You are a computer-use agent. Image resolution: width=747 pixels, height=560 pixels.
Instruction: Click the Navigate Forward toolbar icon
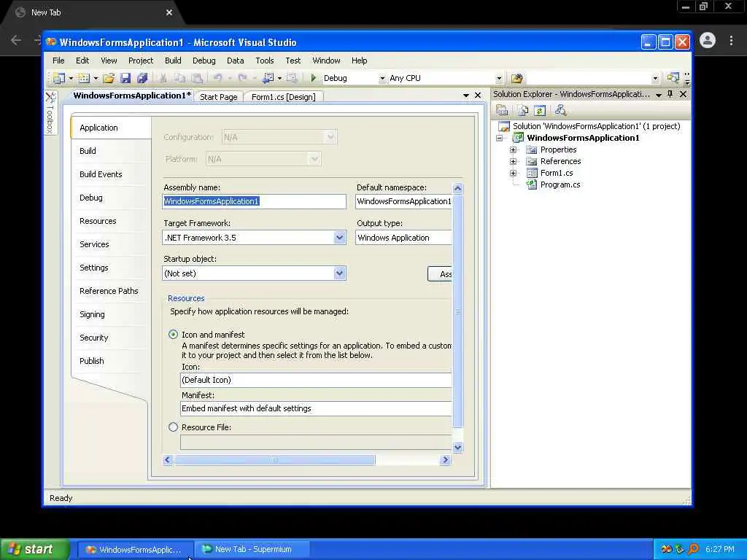(x=292, y=78)
